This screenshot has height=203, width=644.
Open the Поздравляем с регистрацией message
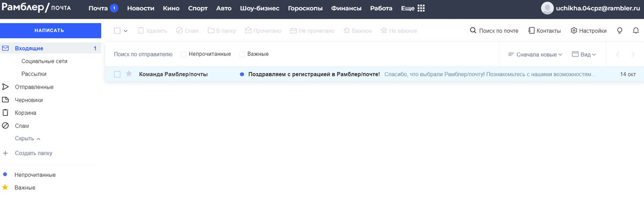point(314,74)
